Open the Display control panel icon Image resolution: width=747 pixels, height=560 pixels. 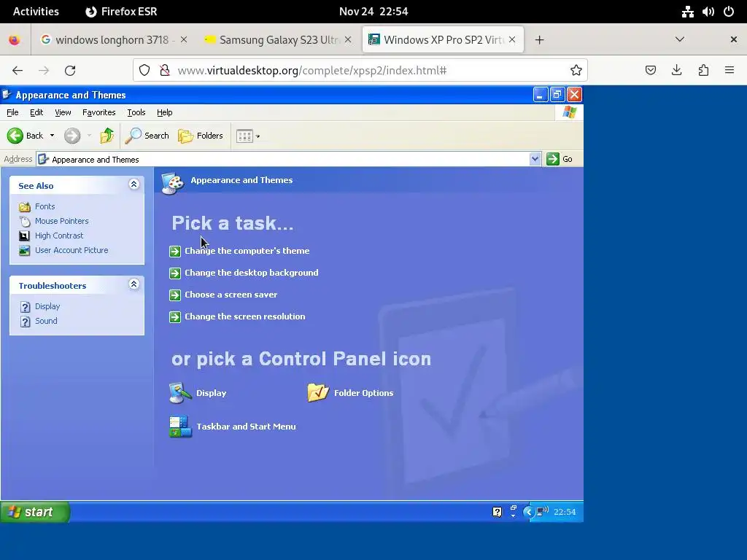180,393
